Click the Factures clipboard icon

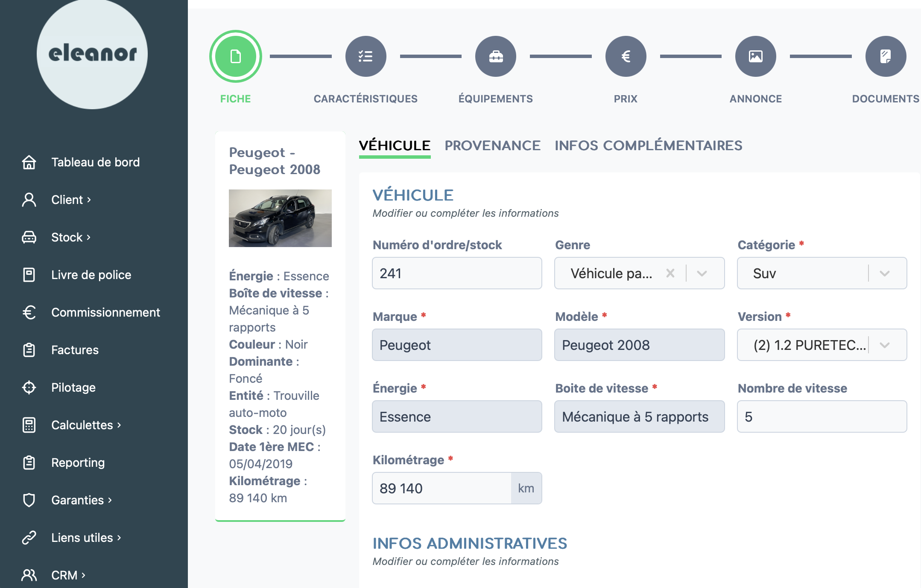point(29,350)
